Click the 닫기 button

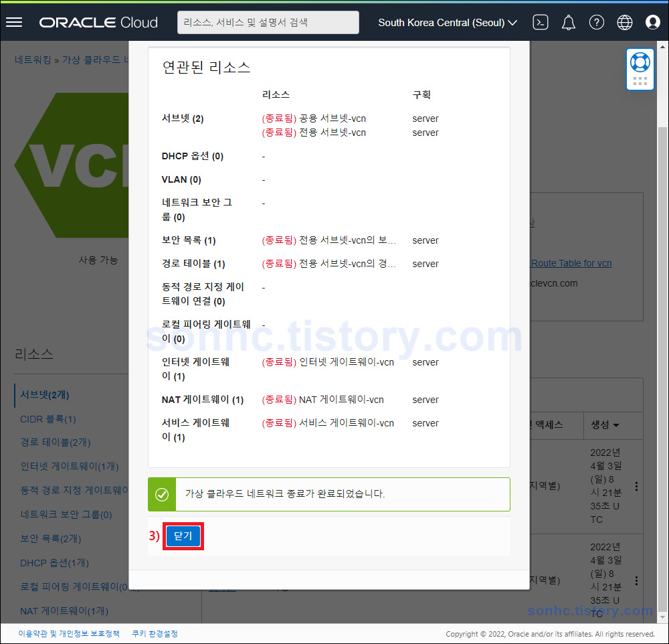(183, 536)
